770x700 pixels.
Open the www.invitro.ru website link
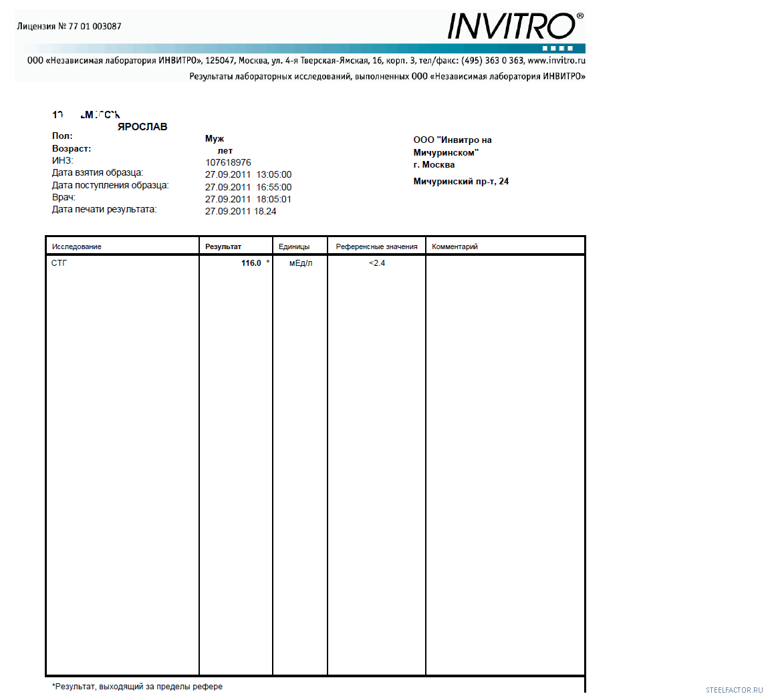[556, 60]
